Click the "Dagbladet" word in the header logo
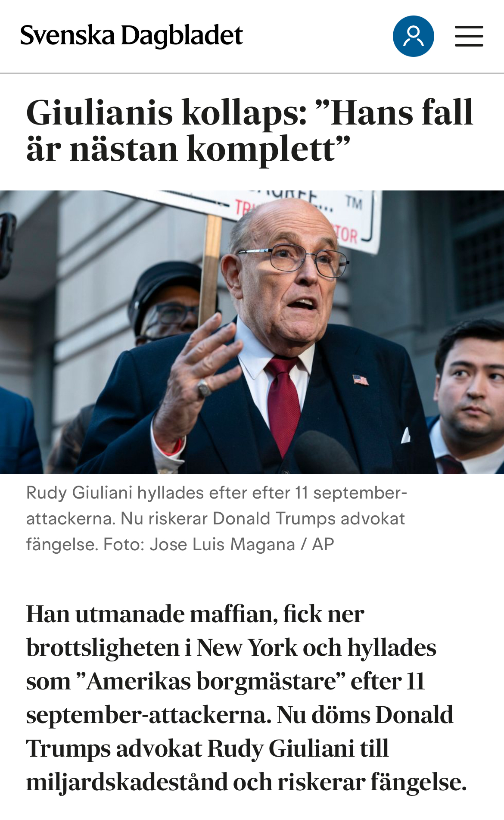The height and width of the screenshot is (820, 504). [182, 36]
